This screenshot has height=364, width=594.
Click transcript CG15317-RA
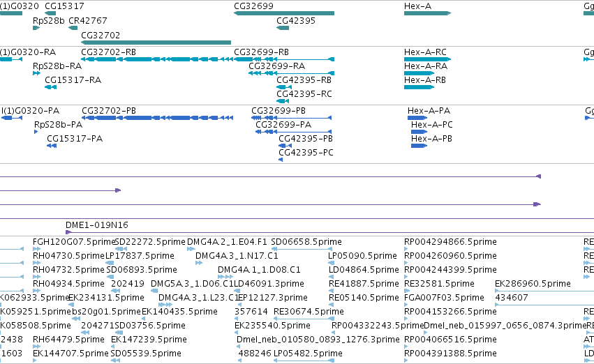coord(73,80)
